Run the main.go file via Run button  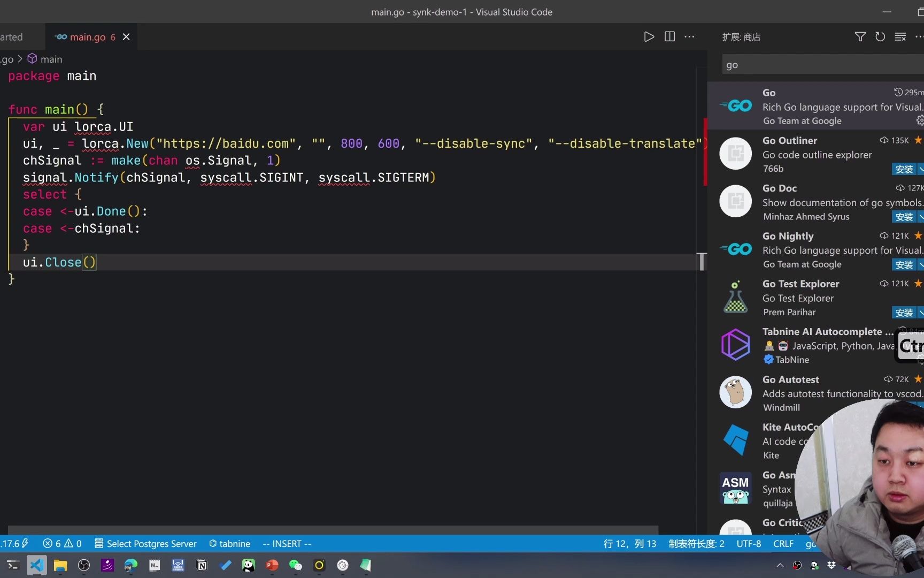649,36
